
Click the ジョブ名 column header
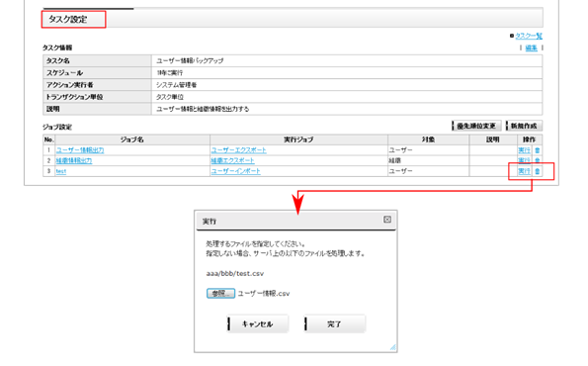pos(132,139)
